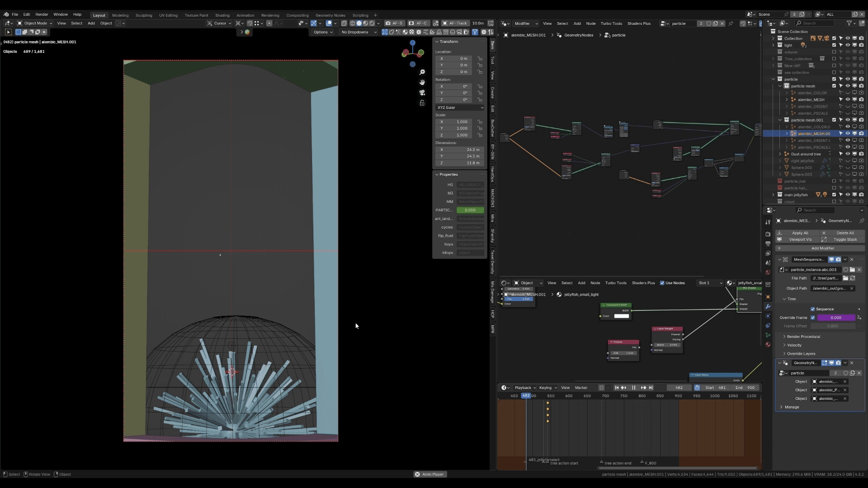Click the Delete All button
This screenshot has width=868, height=488.
pyautogui.click(x=843, y=233)
